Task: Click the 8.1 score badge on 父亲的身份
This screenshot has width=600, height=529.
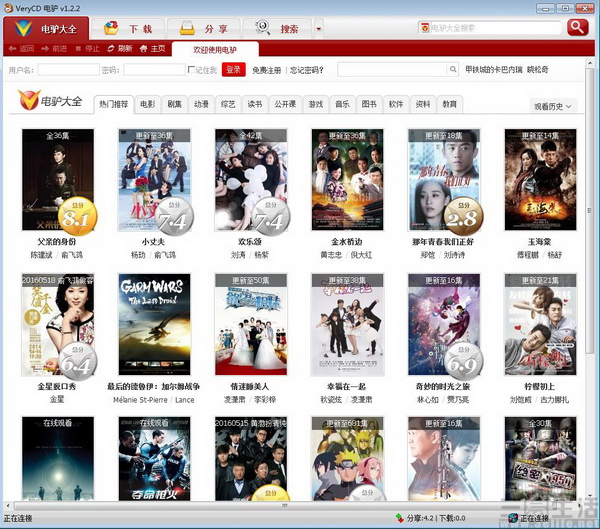Action: coord(78,216)
